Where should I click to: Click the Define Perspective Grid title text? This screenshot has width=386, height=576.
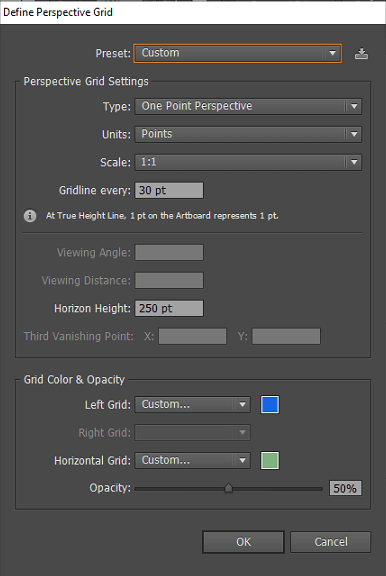pyautogui.click(x=58, y=12)
